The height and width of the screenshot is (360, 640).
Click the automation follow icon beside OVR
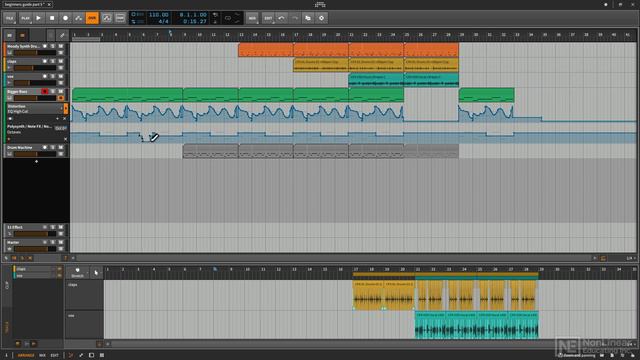(x=107, y=18)
